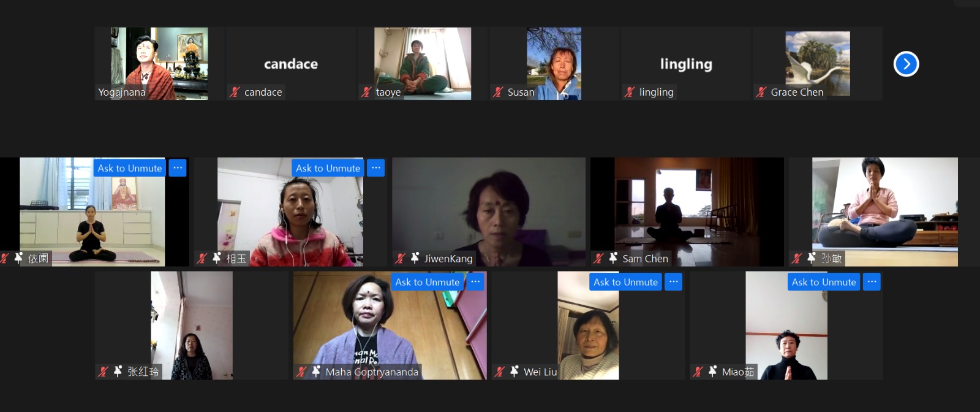980x412 pixels.
Task: Open more options on 依闲 video tile
Action: [x=178, y=168]
